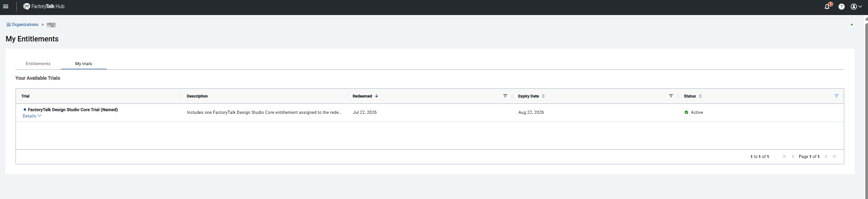
Task: Click the trial description text
Action: click(x=264, y=112)
